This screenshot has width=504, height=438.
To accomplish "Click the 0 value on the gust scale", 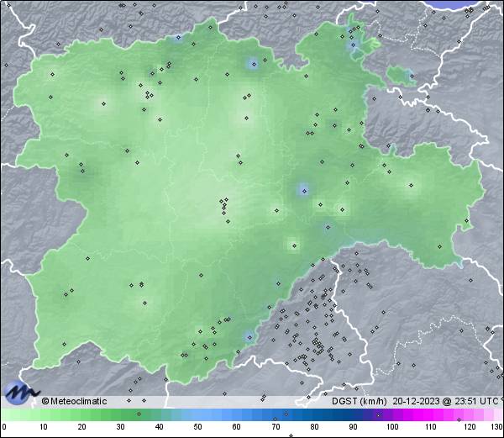I will [4, 427].
